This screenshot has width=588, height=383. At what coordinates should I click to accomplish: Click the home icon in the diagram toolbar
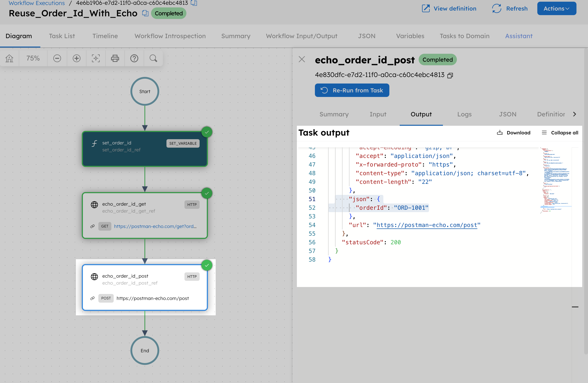coord(9,58)
